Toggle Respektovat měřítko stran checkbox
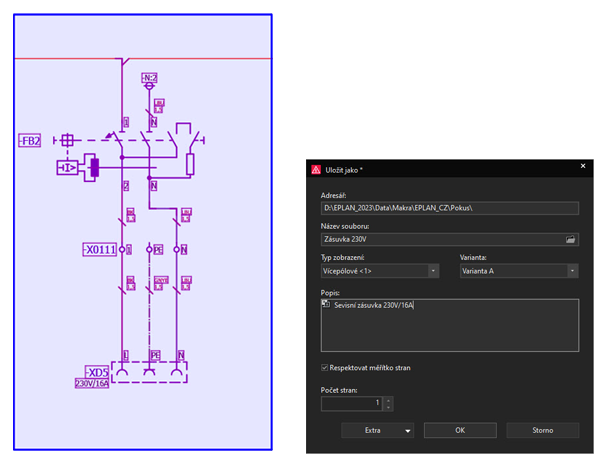This screenshot has height=456, width=600. pyautogui.click(x=326, y=368)
